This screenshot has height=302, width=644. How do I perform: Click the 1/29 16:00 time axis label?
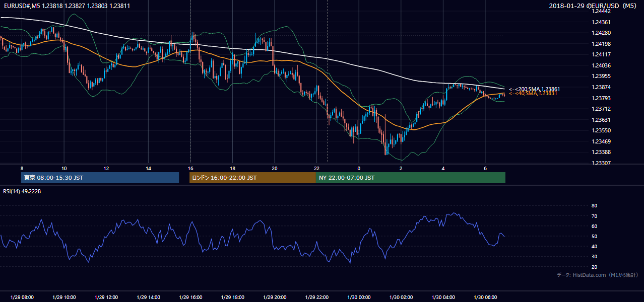coord(190,297)
